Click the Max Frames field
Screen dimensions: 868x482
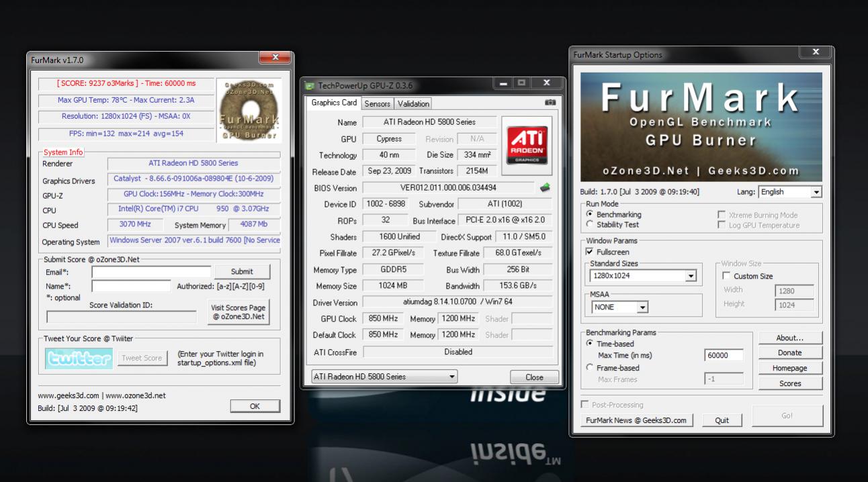coord(724,379)
